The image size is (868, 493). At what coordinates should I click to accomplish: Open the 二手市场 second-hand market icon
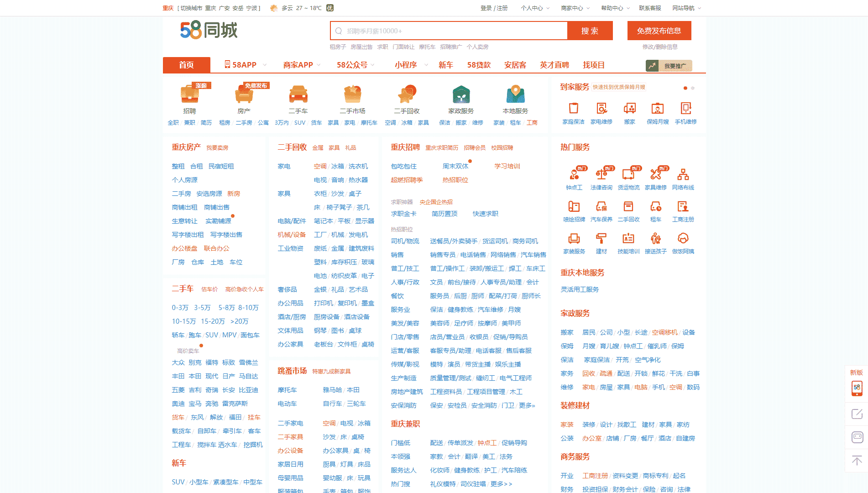(x=352, y=94)
